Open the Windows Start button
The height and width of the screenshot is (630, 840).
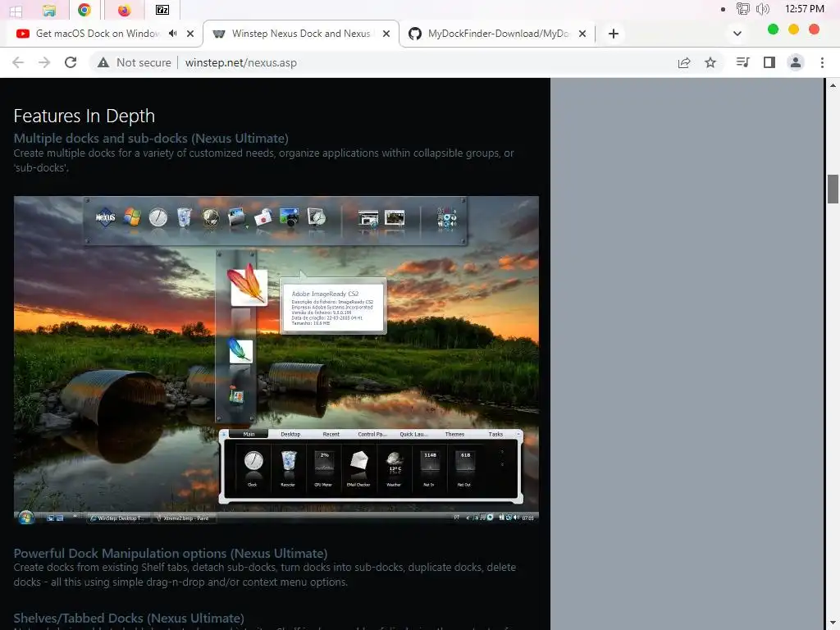tap(16, 10)
